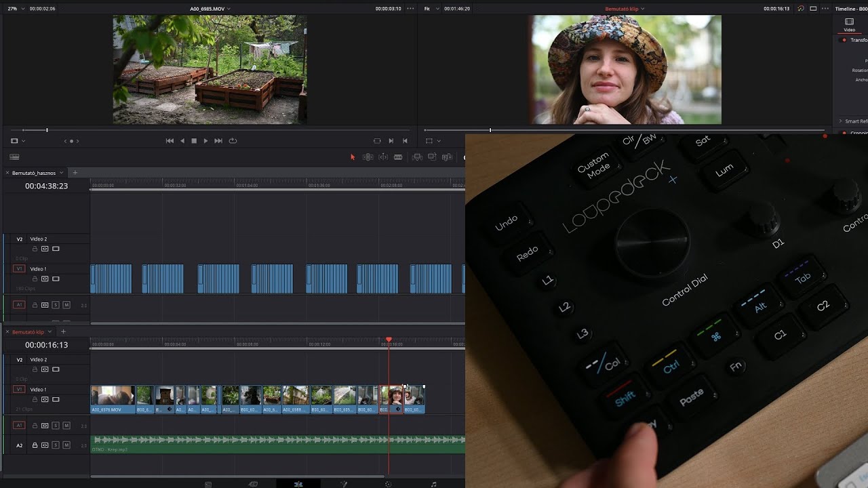Select the Dynamic Trim Mode tool
This screenshot has height=488, width=868.
(383, 157)
